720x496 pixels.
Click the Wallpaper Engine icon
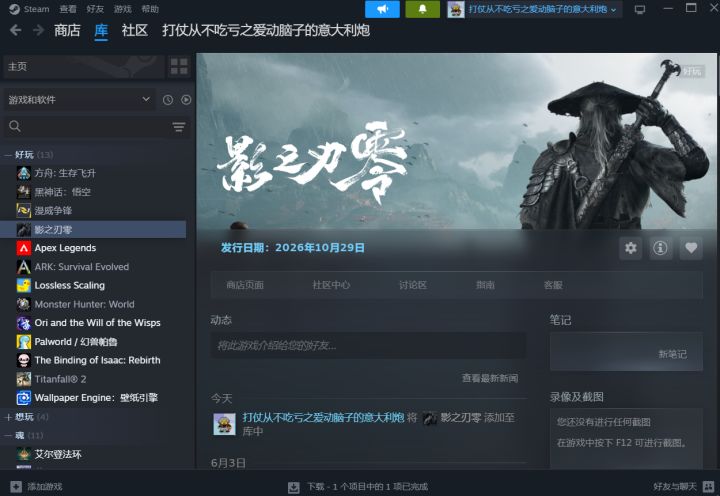pyautogui.click(x=23, y=398)
